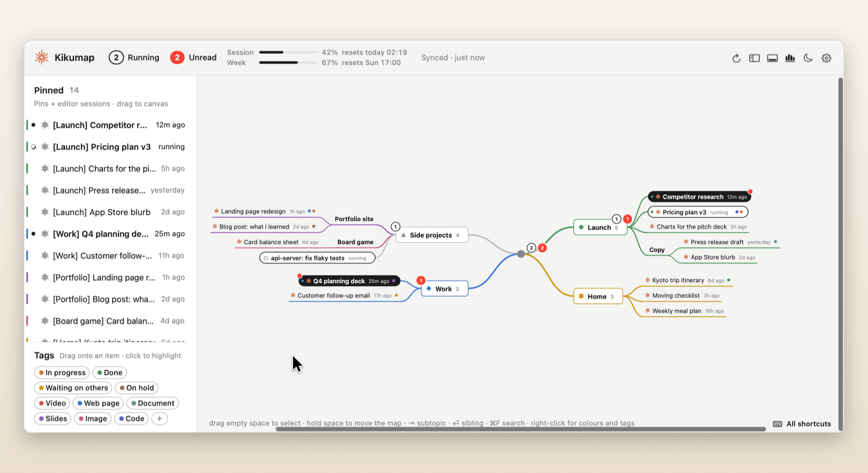
Task: Click the circled 1 badge above Side projects
Action: (396, 227)
